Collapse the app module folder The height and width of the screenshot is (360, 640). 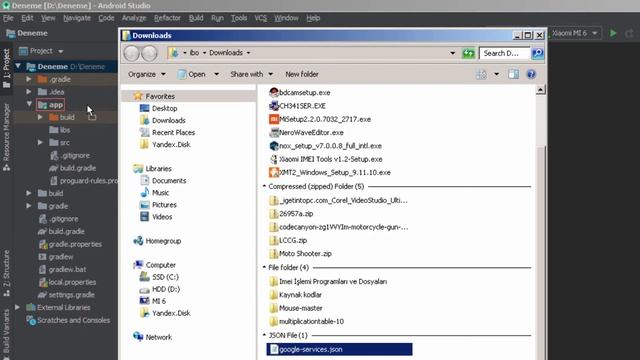point(29,104)
